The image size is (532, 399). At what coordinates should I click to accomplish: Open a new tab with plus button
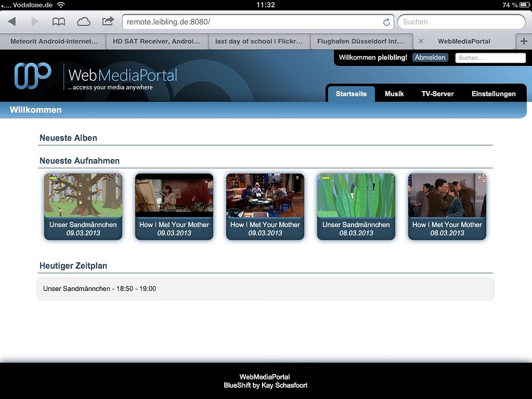(x=523, y=41)
